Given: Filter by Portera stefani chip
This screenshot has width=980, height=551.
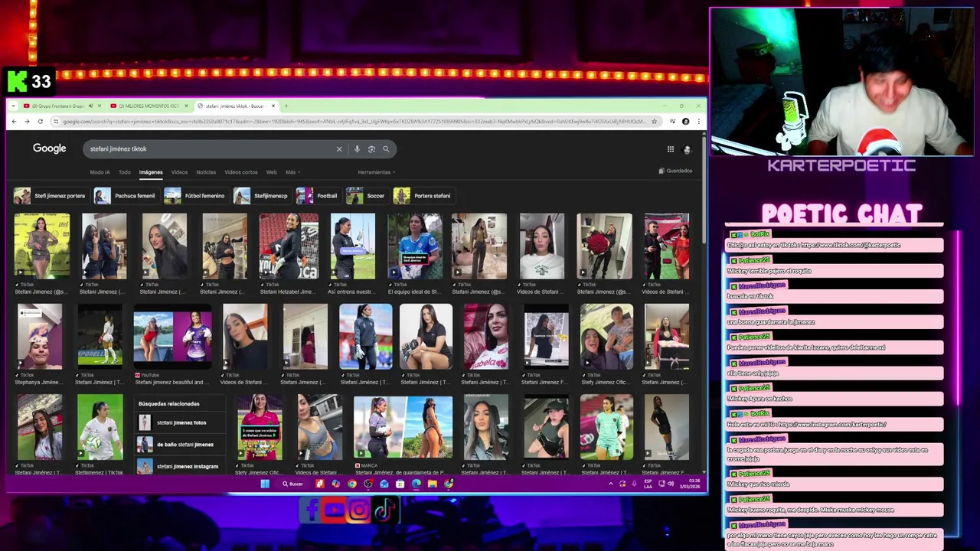Looking at the screenshot, I should click(423, 196).
